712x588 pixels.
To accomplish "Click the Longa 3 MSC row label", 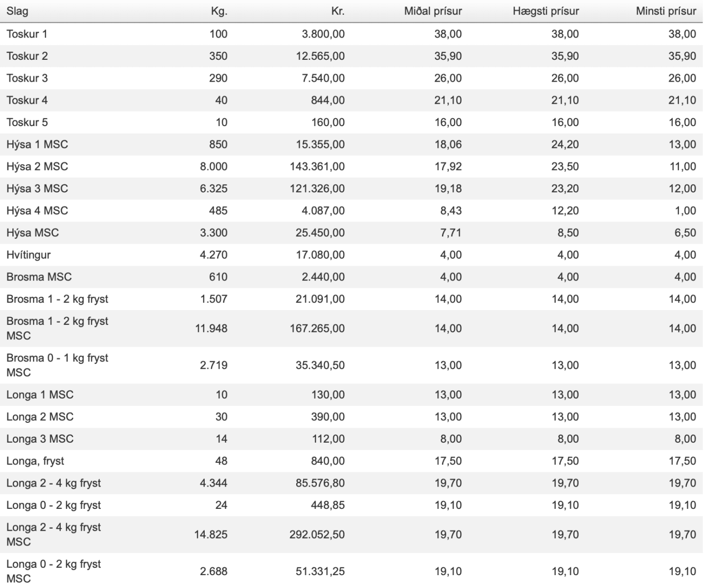I will click(x=40, y=439).
